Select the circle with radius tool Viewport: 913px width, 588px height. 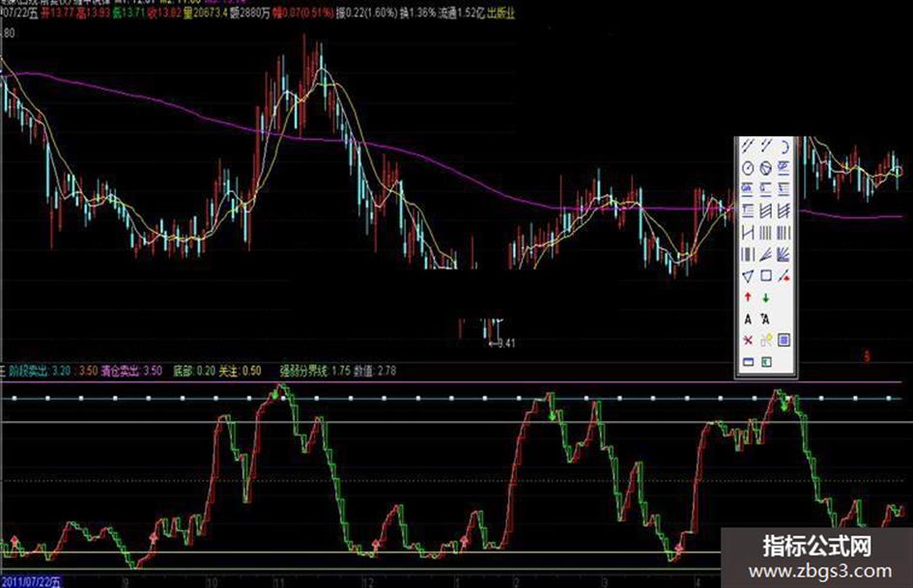coord(748,168)
